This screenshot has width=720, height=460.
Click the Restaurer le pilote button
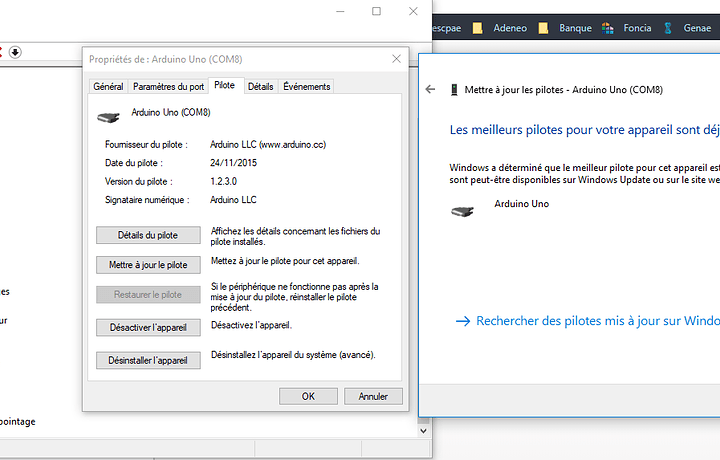(148, 295)
